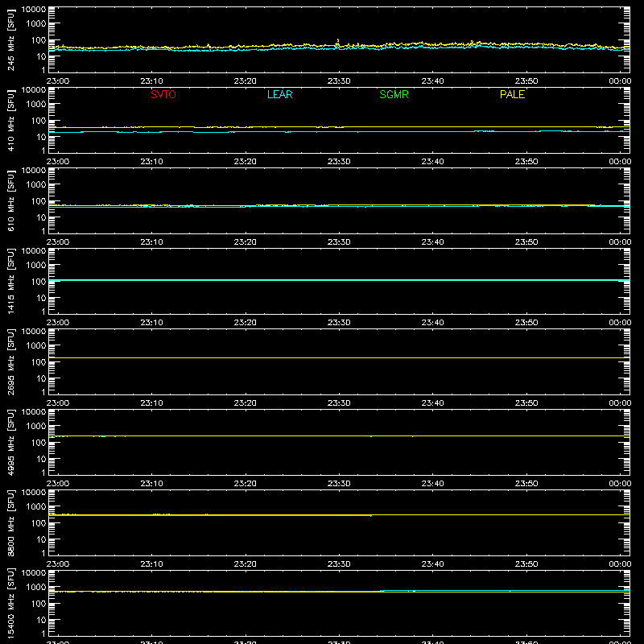Screen dimensions: 644x644
Task: Click 23:50 tick below 4995 MHz panel
Action: pos(526,484)
